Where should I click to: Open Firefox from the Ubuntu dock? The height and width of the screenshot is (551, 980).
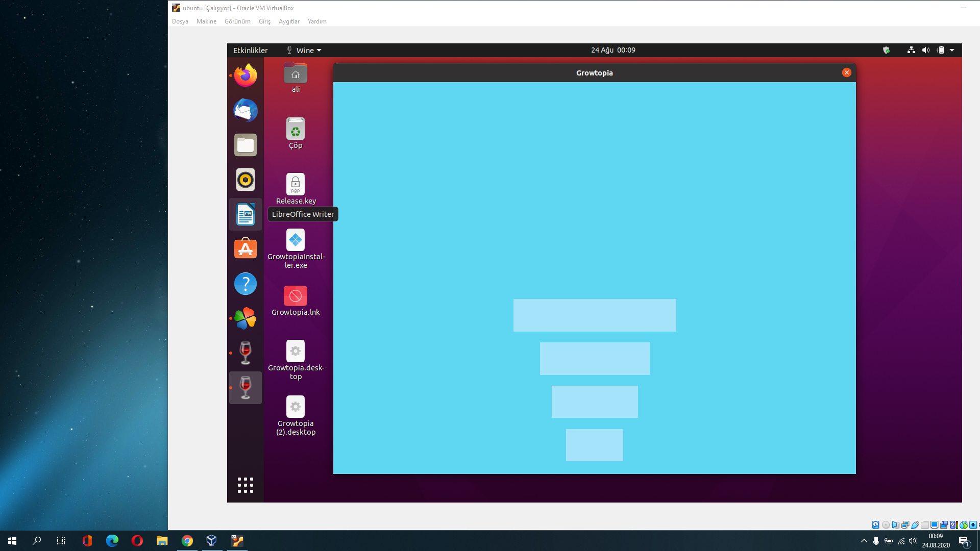coord(246,76)
